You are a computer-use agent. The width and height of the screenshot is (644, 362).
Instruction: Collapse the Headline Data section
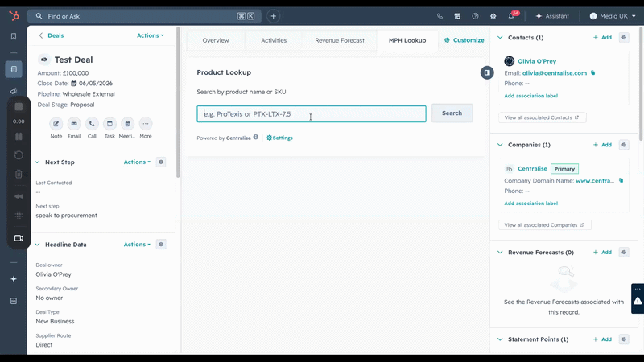[x=37, y=245]
